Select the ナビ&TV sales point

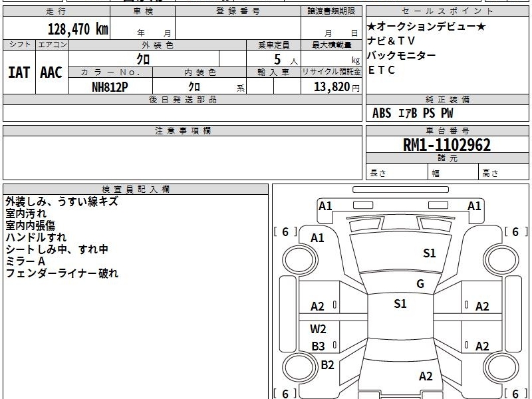pyautogui.click(x=391, y=41)
